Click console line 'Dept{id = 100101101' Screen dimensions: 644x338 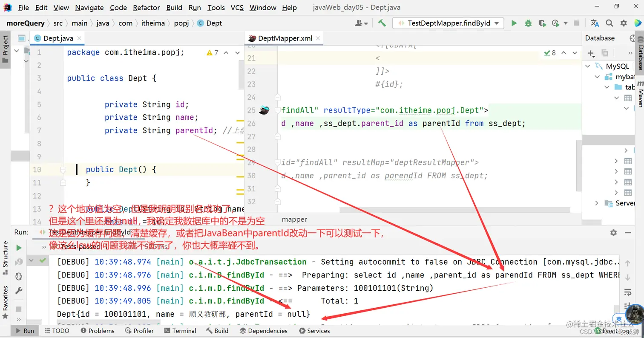point(184,314)
